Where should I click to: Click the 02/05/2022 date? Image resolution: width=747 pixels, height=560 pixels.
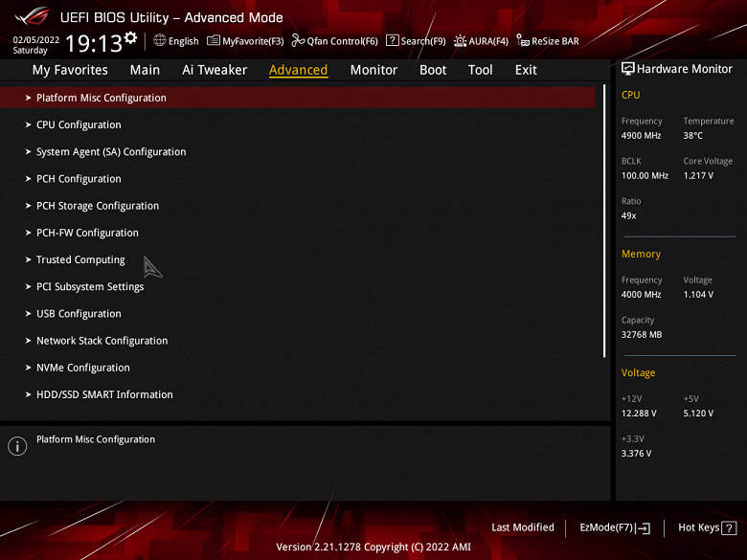pos(36,40)
